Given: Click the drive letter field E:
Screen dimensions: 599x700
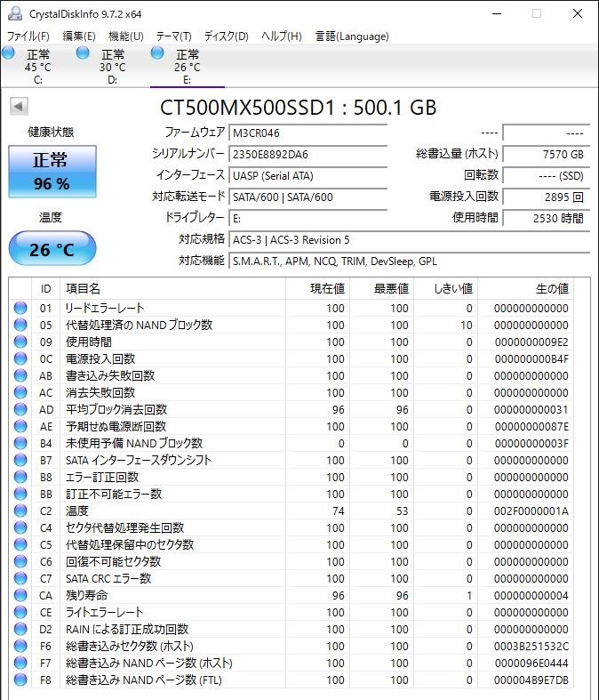Looking at the screenshot, I should (307, 218).
